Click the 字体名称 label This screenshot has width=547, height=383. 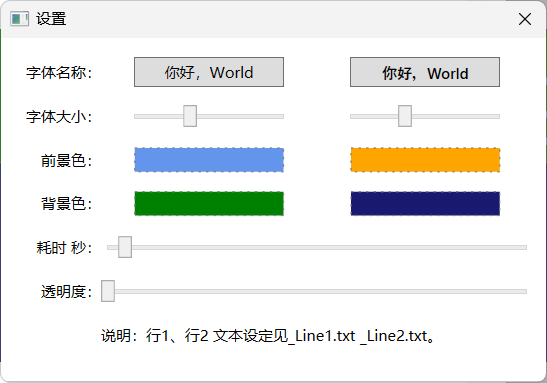pos(59,73)
